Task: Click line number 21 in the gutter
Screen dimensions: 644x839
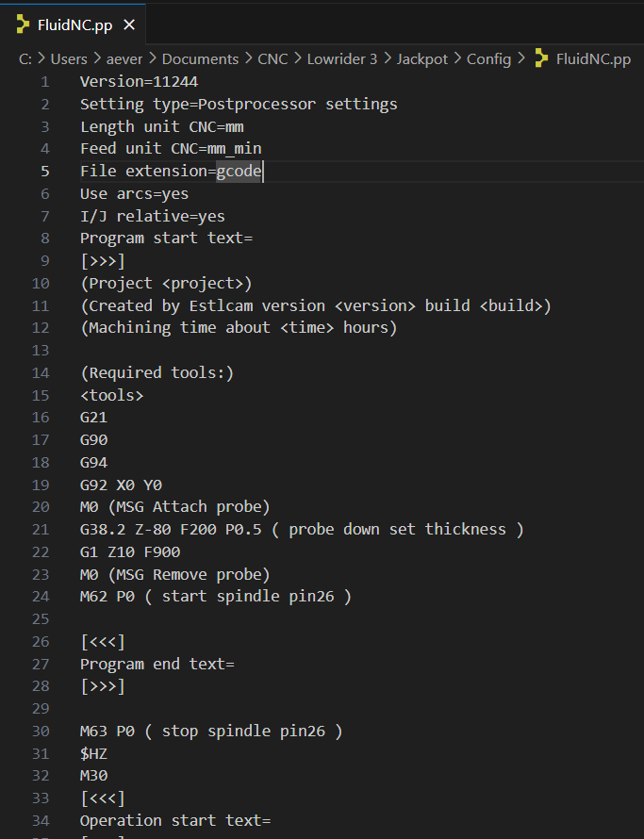Action: pos(39,529)
